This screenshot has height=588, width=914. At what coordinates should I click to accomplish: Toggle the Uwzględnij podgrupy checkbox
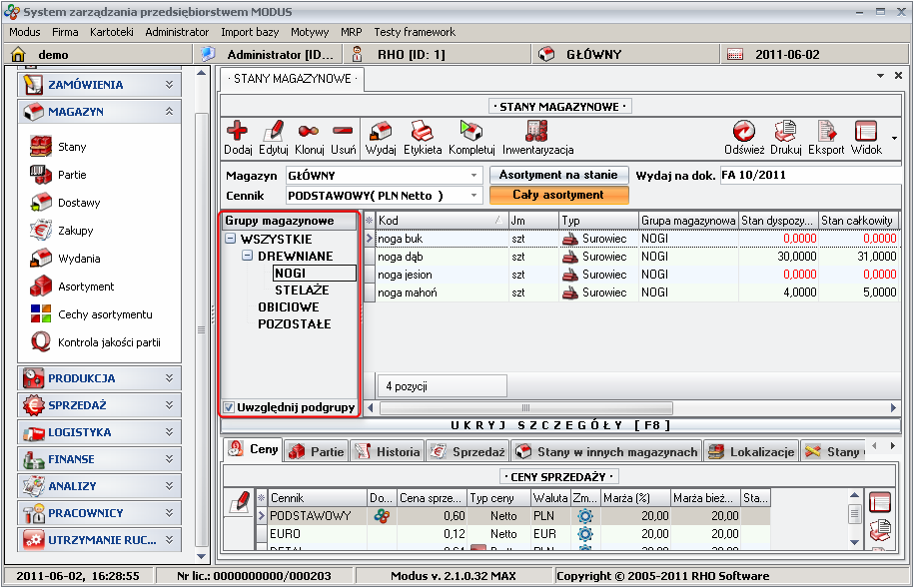tap(230, 407)
